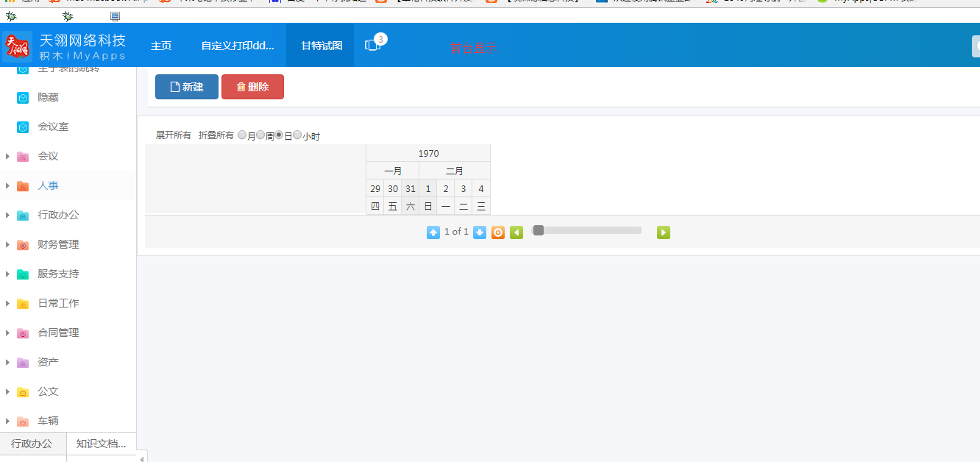980x462 pixels.
Task: Go to next Gantt page with blue down arrow
Action: click(x=480, y=232)
